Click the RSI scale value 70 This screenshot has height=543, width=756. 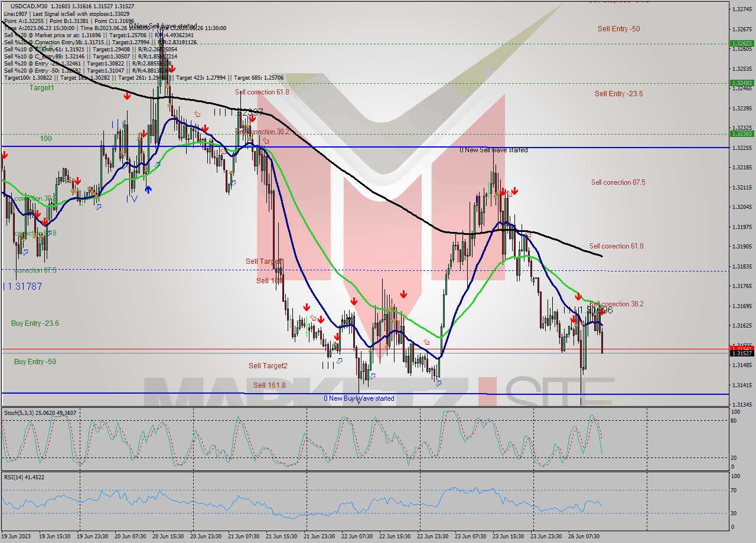tap(734, 490)
